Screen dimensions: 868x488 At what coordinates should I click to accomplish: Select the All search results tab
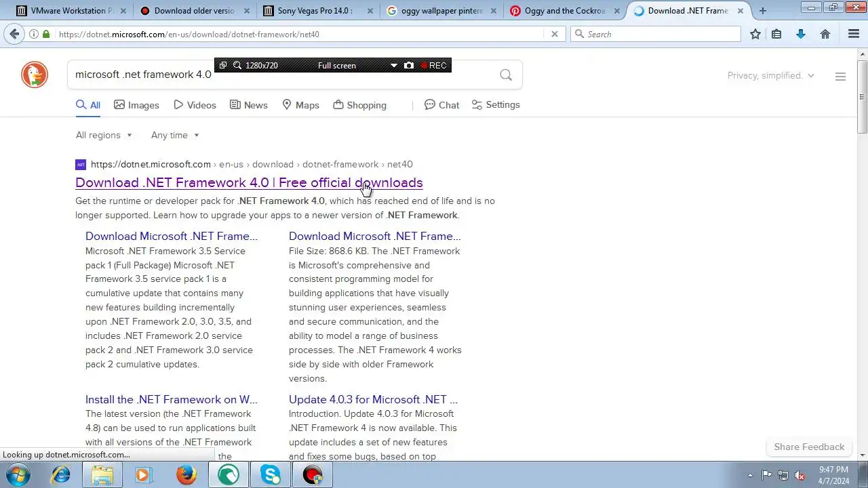click(88, 105)
